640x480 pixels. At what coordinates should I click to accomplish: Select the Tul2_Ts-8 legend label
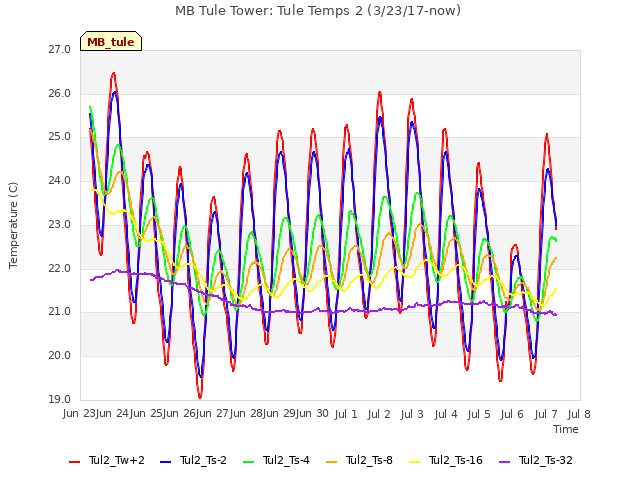(x=369, y=460)
